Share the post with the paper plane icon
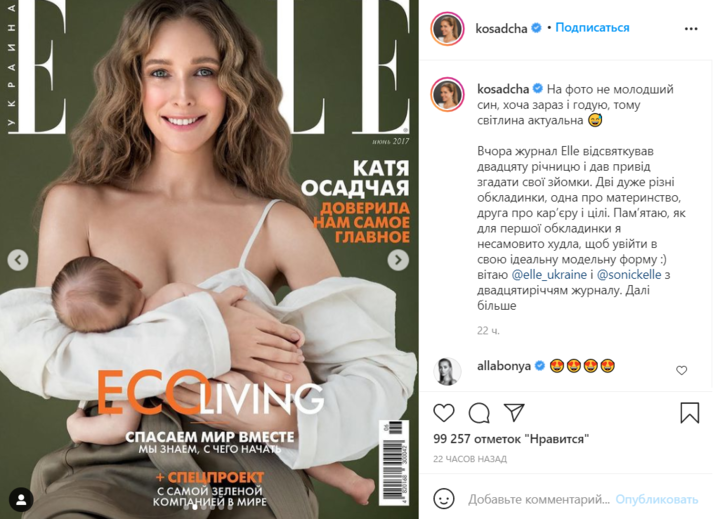The image size is (713, 519). [x=514, y=413]
